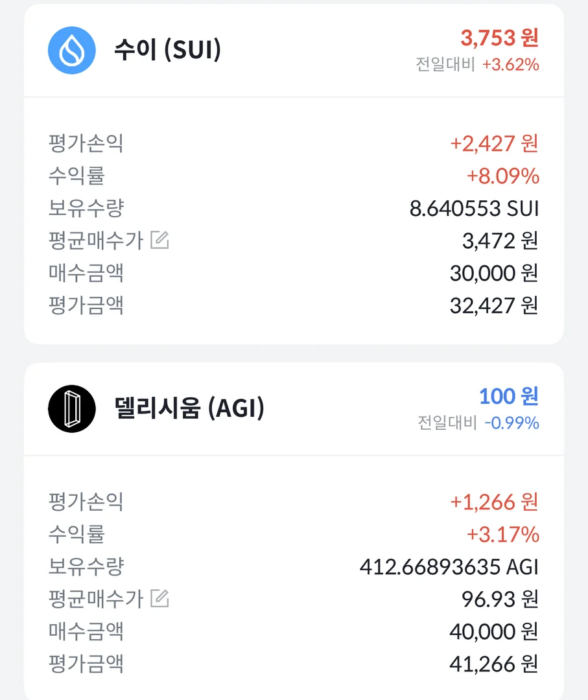Edit AGI average purchase price pencil icon

click(x=159, y=599)
